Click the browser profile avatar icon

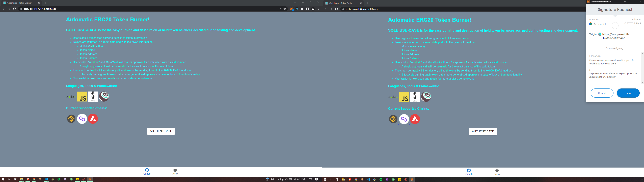pyautogui.click(x=313, y=9)
